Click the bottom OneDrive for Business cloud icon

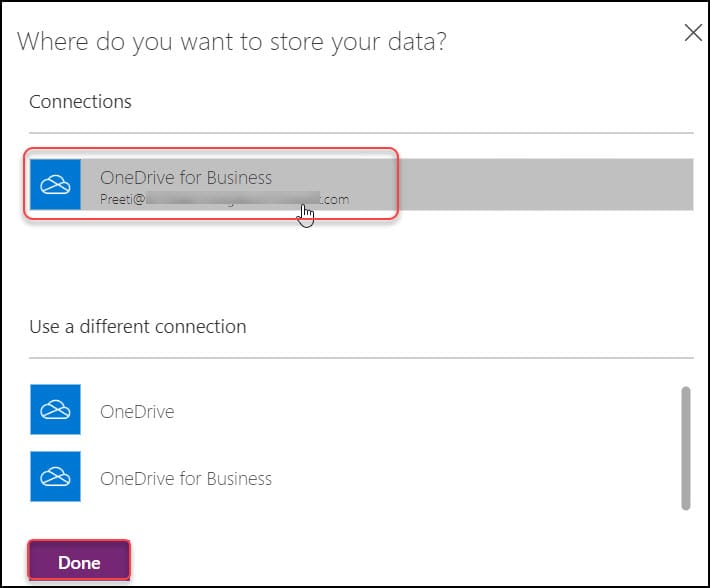pyautogui.click(x=55, y=476)
